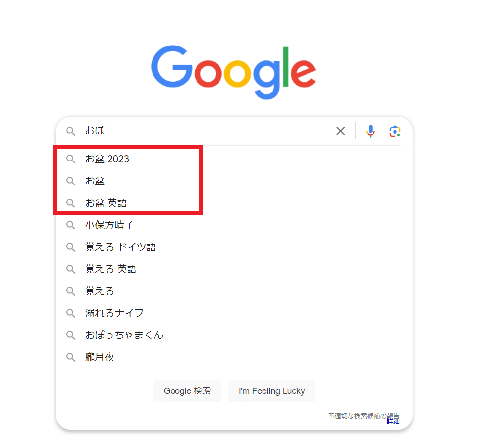
Task: Click the colorful Google logo
Action: tap(233, 71)
